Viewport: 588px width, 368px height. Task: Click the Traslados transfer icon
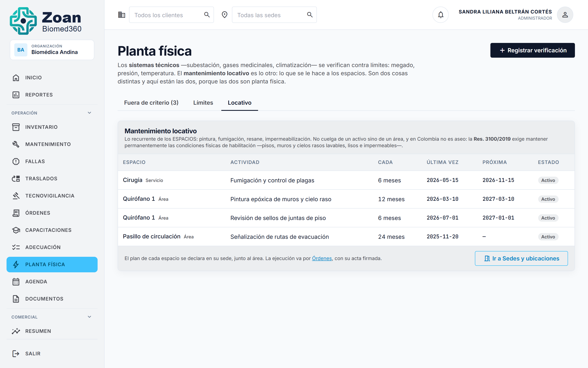[16, 179]
